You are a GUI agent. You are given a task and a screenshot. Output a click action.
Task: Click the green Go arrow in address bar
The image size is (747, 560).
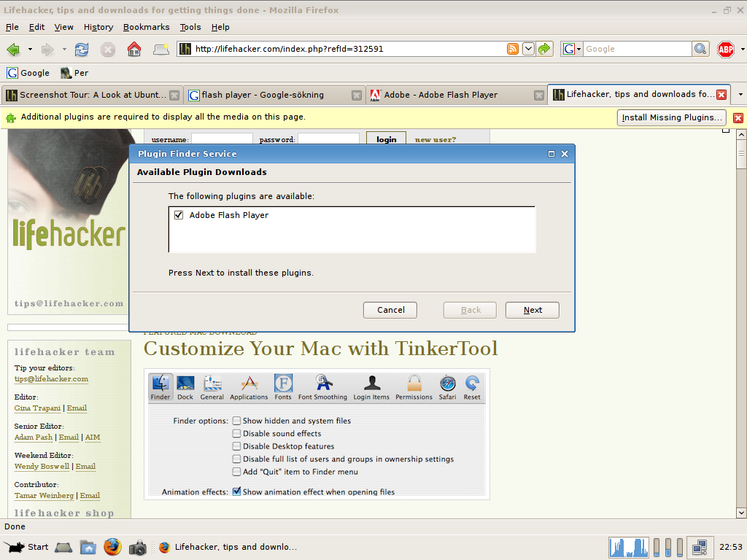[544, 49]
